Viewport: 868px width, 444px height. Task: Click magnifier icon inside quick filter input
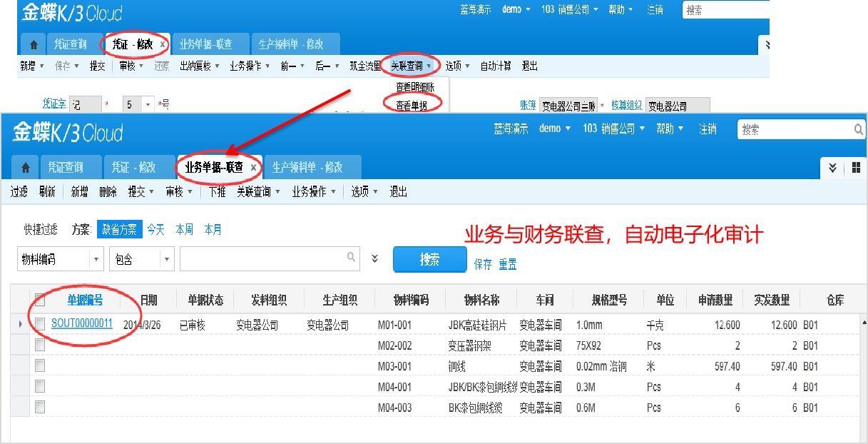tap(351, 257)
